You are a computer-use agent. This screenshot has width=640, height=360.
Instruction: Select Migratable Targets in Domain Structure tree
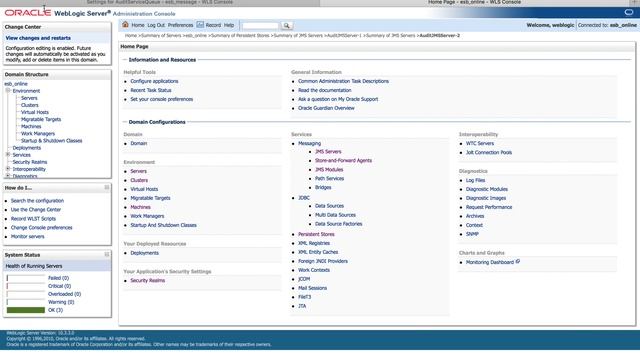(x=41, y=119)
